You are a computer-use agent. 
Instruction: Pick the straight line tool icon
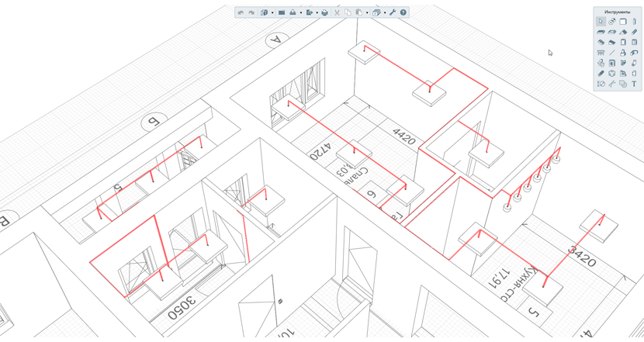tap(612, 53)
